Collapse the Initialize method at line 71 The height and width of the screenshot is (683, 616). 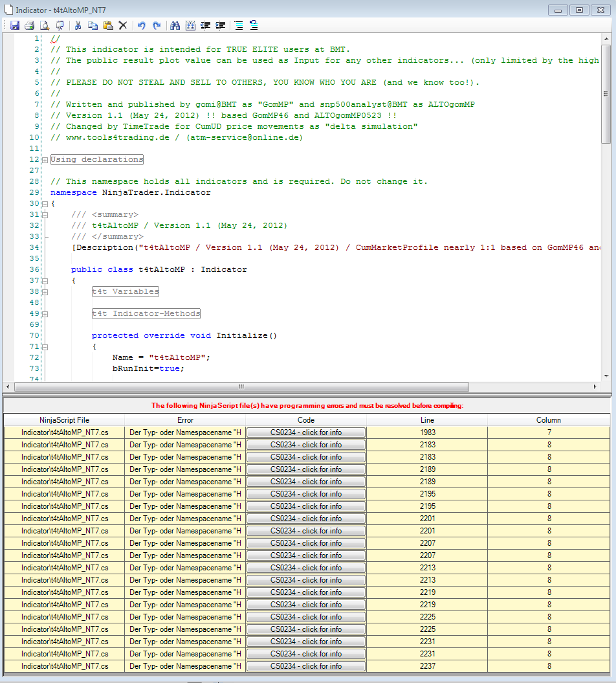pos(45,347)
